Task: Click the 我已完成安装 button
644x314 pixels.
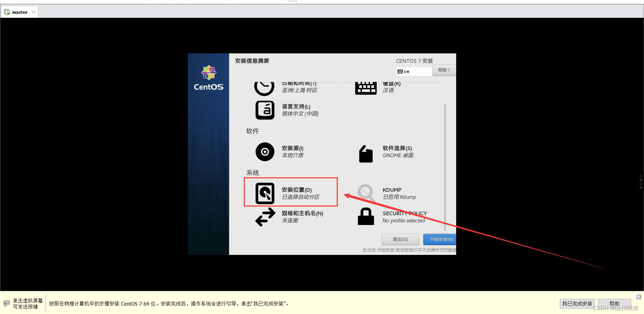Action: (577, 303)
